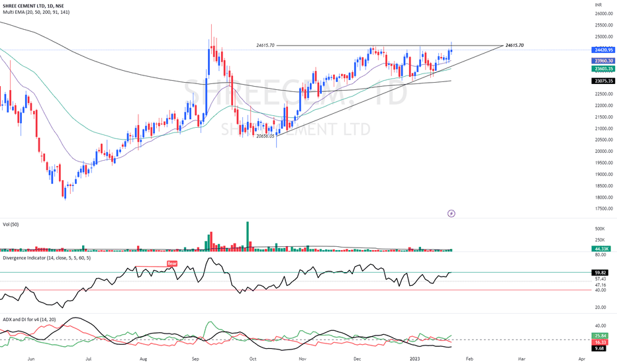
Task: Click the red DI value label 16.33
Action: (x=600, y=342)
